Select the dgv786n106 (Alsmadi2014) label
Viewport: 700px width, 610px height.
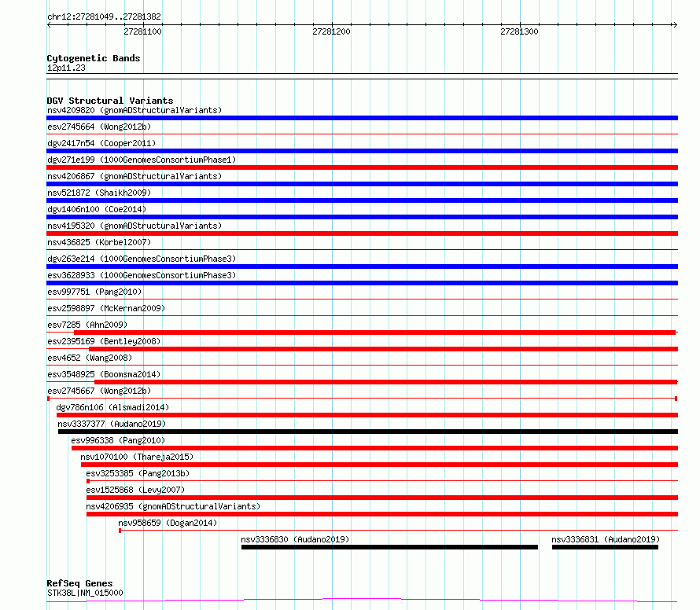click(x=112, y=407)
